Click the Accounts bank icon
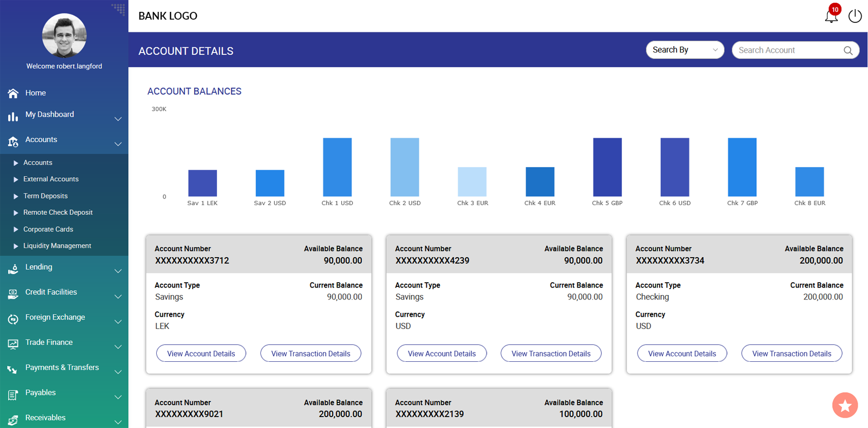 (x=13, y=142)
